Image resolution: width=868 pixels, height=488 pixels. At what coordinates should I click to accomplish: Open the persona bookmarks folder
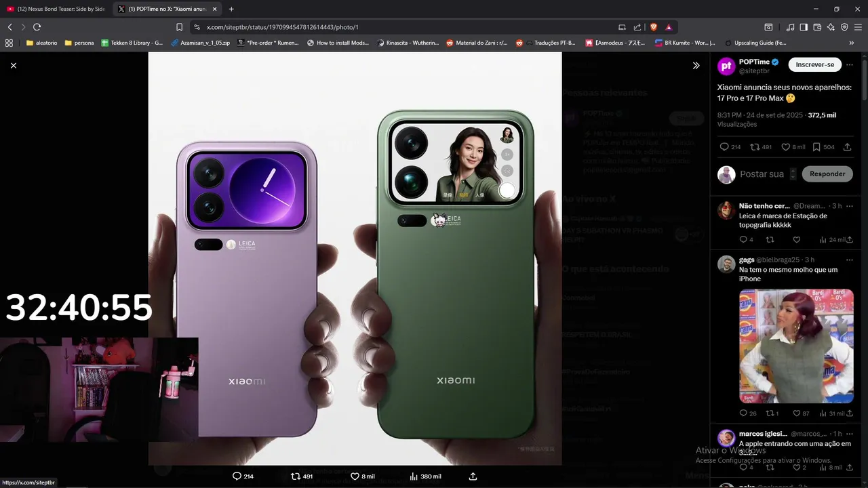click(79, 43)
